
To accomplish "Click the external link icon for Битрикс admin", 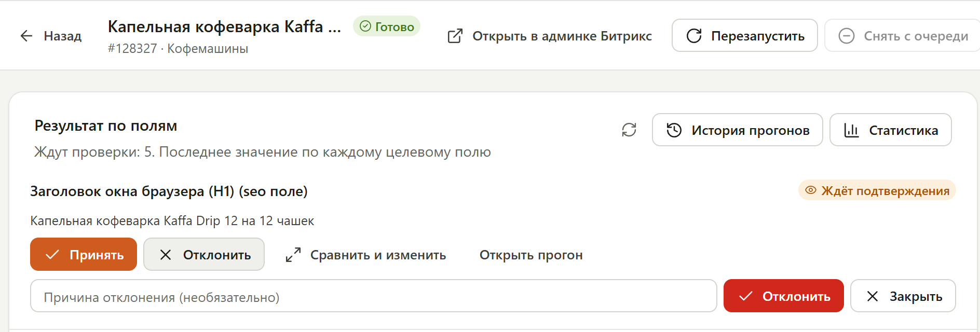I will [x=455, y=36].
